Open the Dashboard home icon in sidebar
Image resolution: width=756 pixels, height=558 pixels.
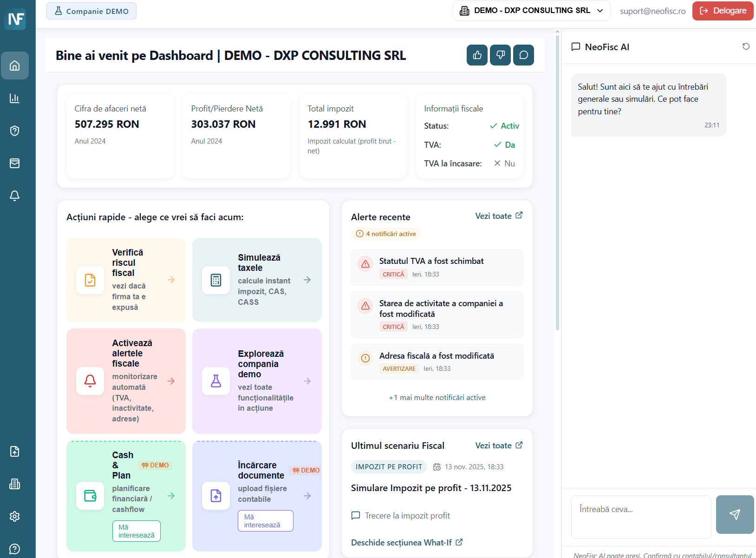(x=15, y=66)
